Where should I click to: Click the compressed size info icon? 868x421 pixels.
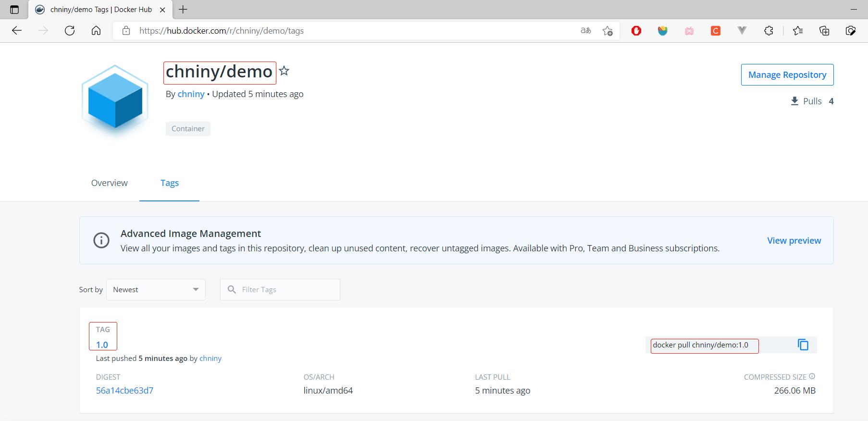(x=812, y=376)
